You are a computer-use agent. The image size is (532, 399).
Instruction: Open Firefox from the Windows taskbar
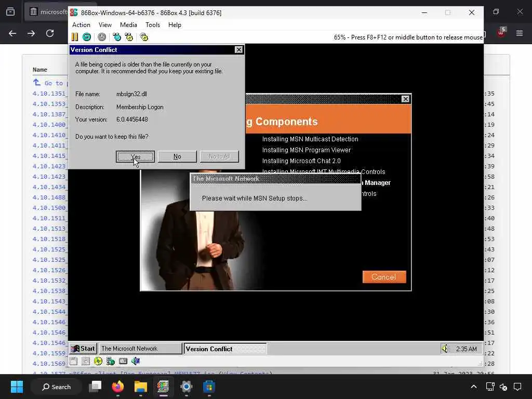[118, 387]
